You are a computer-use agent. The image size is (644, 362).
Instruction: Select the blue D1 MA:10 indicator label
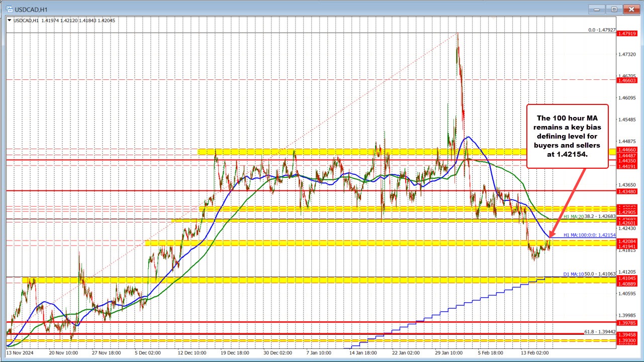pyautogui.click(x=574, y=274)
